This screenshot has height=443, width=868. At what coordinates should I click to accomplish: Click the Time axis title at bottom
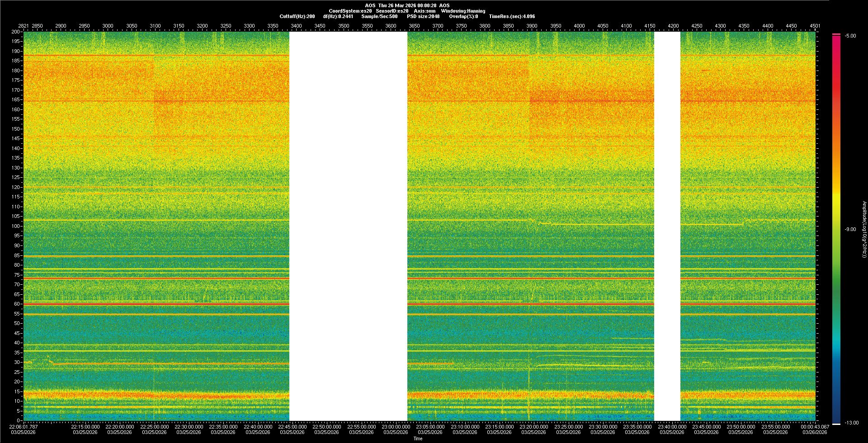coord(418,438)
